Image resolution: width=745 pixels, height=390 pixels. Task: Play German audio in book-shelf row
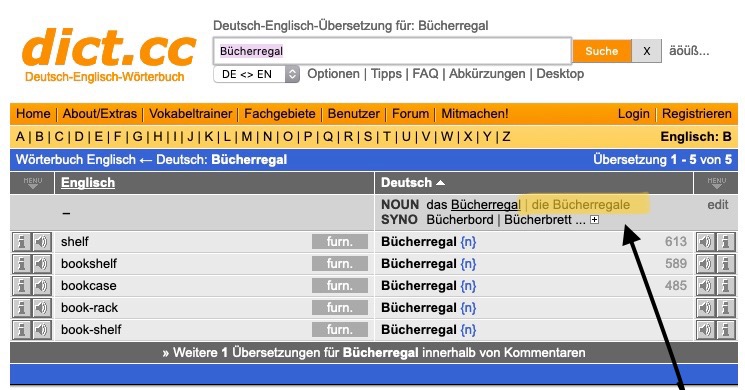(x=706, y=330)
